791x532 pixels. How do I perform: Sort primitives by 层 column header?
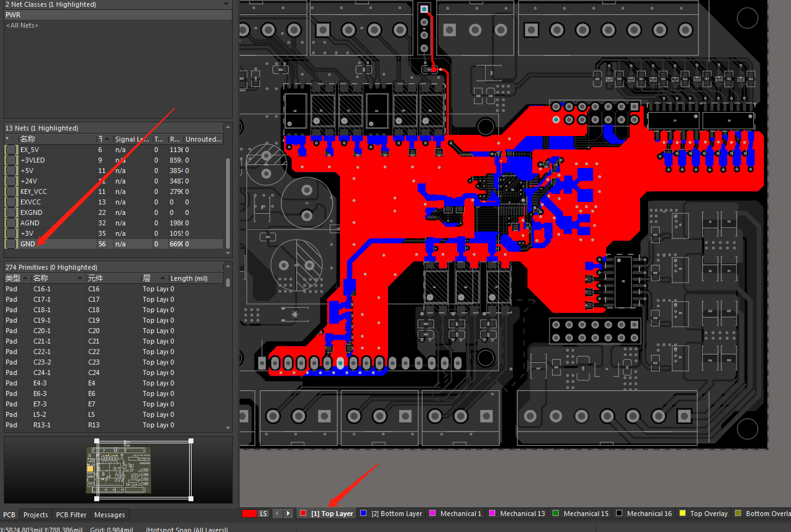[154, 278]
